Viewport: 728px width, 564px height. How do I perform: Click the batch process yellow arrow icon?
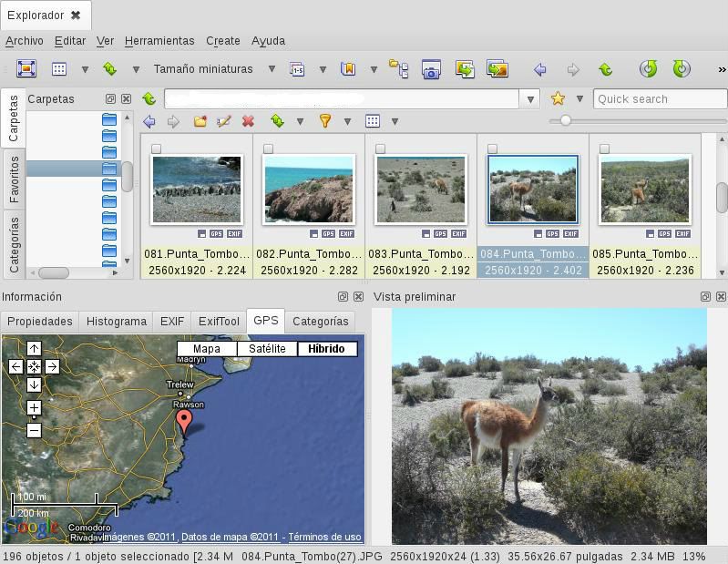click(x=497, y=68)
